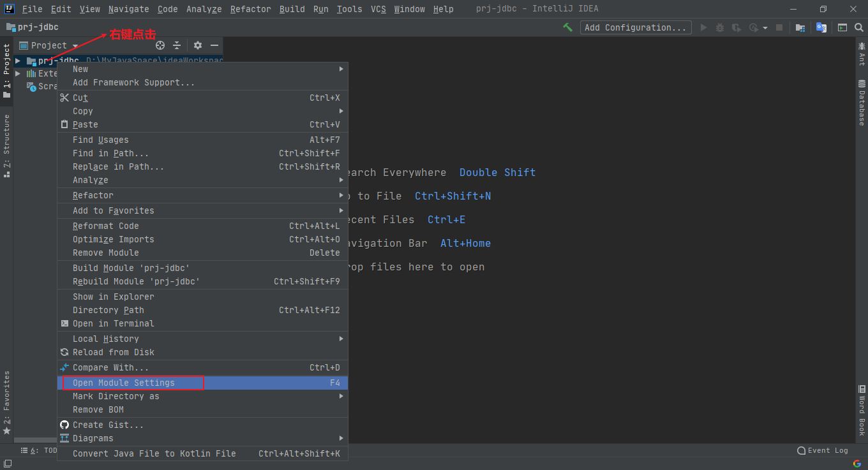Click the Run with Coverage icon
Screen dimensions: 868x470
click(737, 27)
